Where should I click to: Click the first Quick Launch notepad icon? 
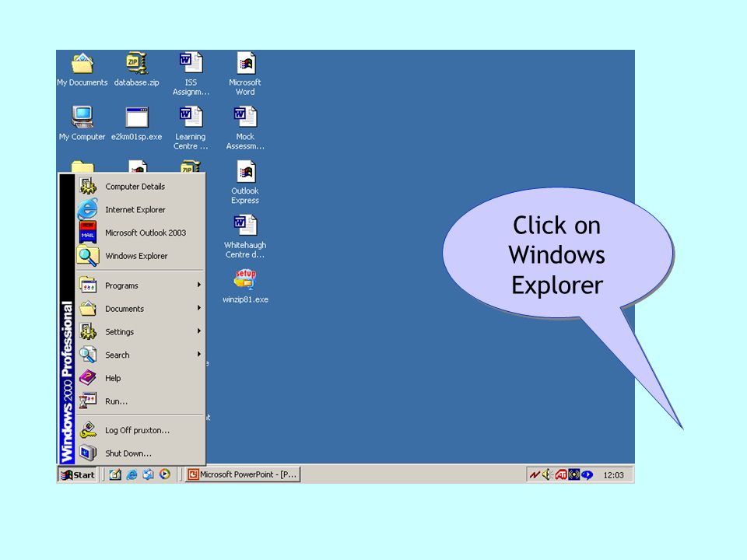(x=115, y=474)
